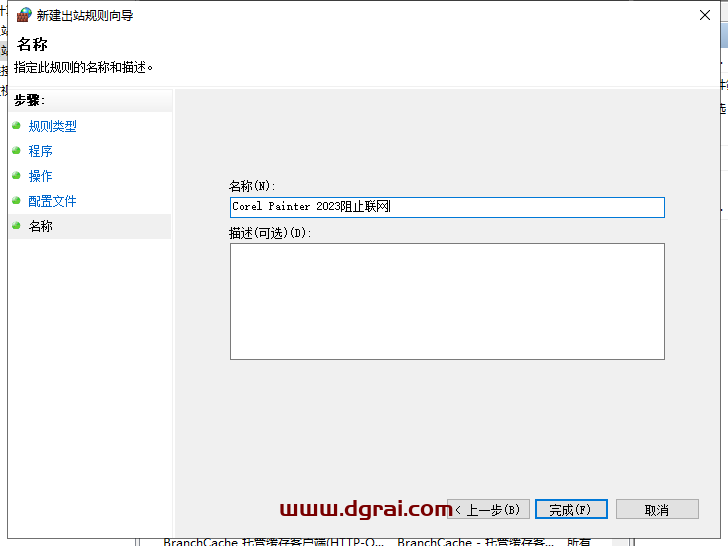The width and height of the screenshot is (728, 546).
Task: Click the firewall wizard title bar icon
Action: (x=24, y=15)
